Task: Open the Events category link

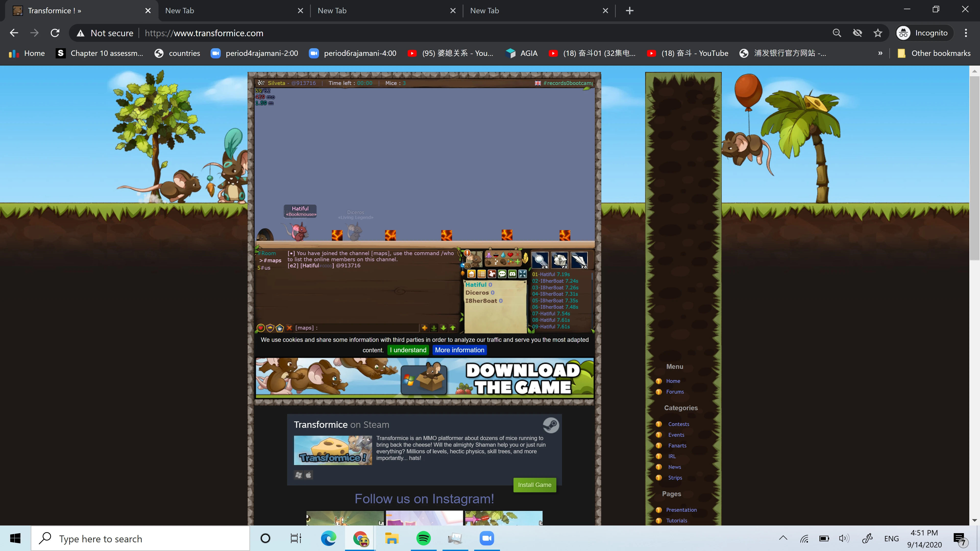Action: [676, 435]
